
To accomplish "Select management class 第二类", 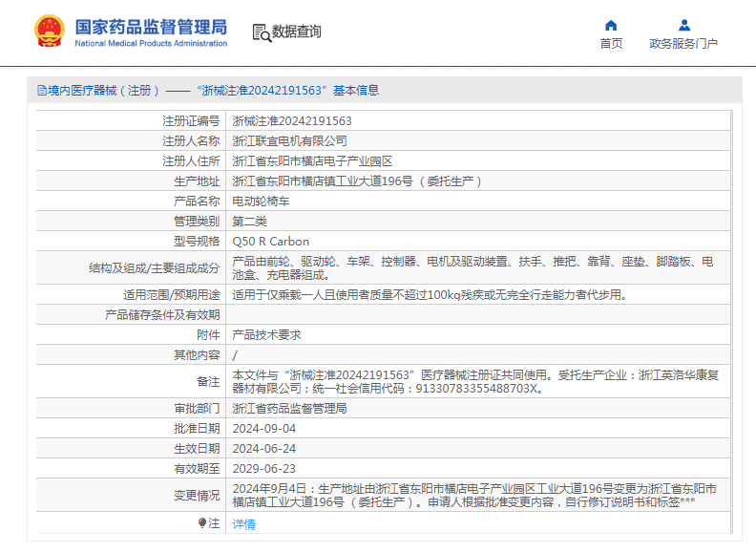I will point(250,222).
